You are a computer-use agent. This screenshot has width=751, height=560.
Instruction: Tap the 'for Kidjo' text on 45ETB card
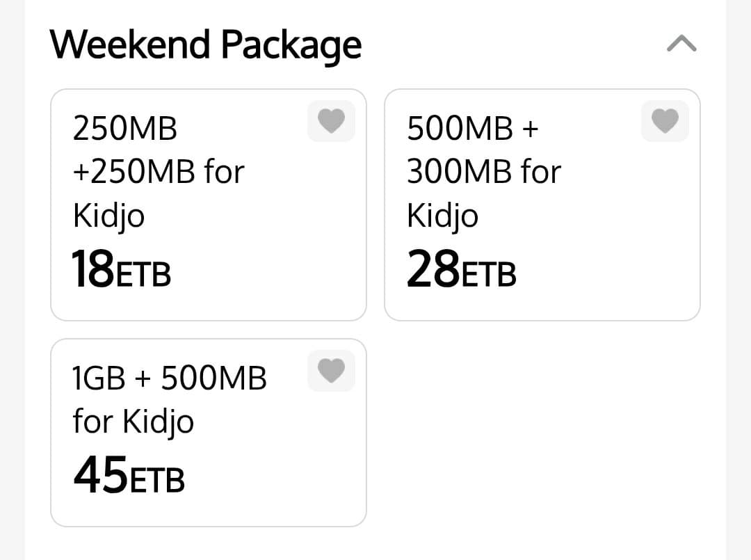133,422
